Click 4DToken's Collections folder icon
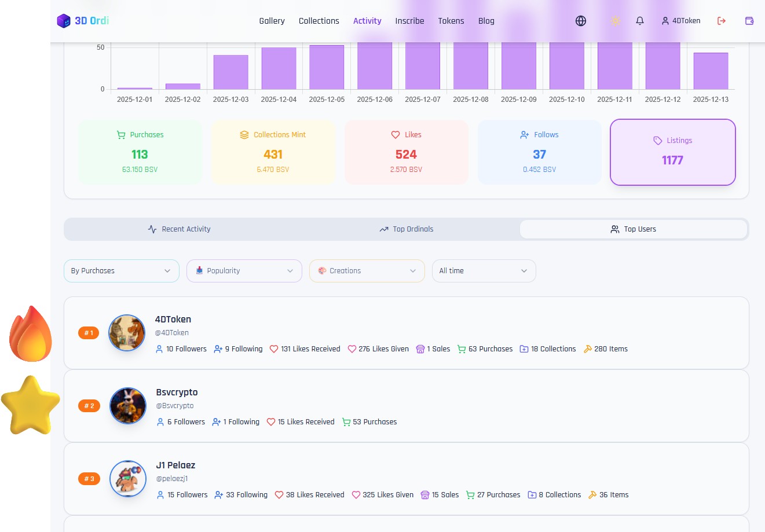This screenshot has width=765, height=532. 524,349
